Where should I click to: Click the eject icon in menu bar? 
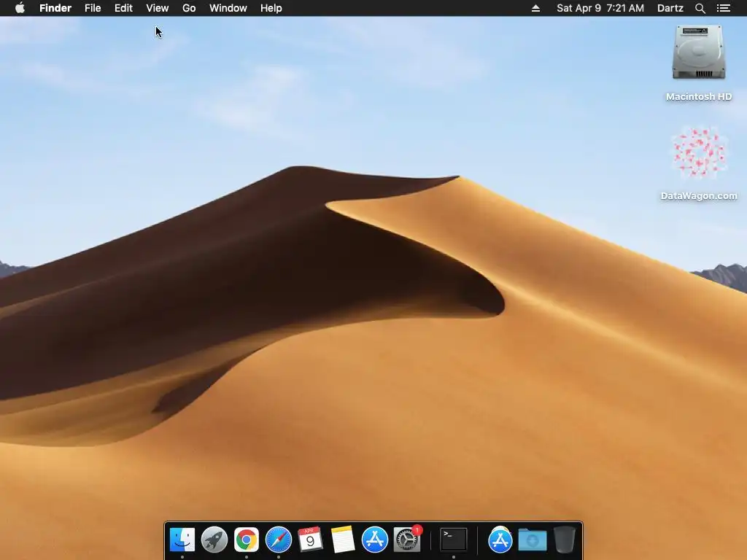[x=535, y=8]
